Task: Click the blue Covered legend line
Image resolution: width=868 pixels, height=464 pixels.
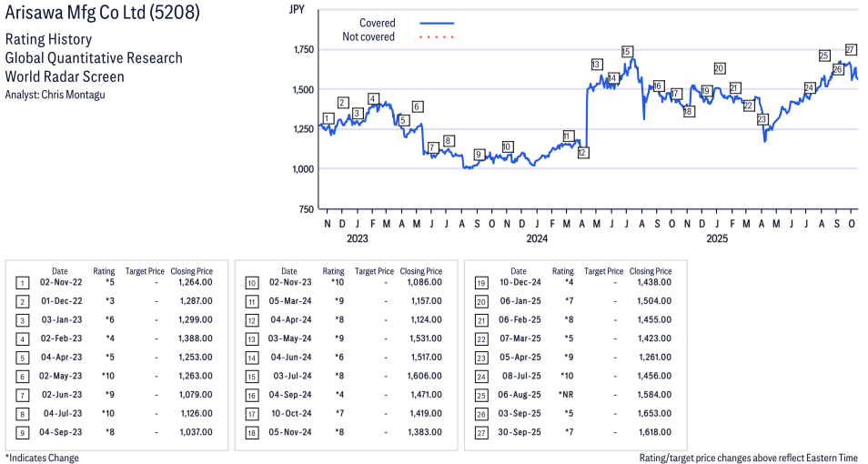Action: pos(436,23)
